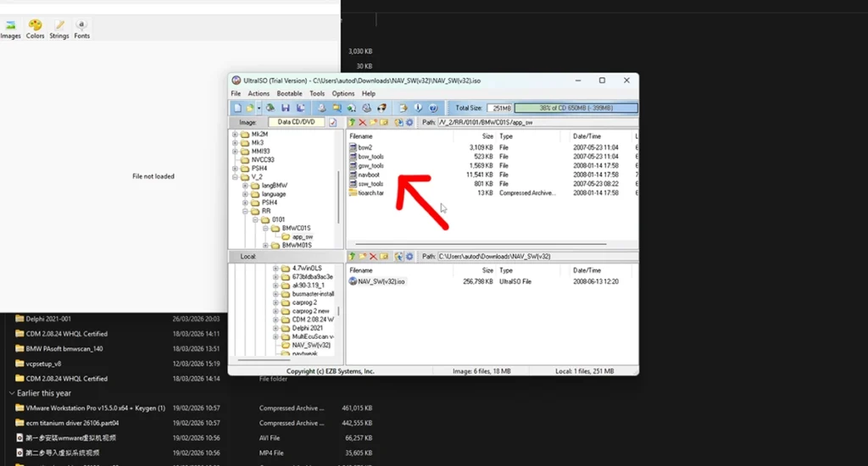Expand the MMI93 folder node
This screenshot has width=868, height=466.
coord(235,151)
